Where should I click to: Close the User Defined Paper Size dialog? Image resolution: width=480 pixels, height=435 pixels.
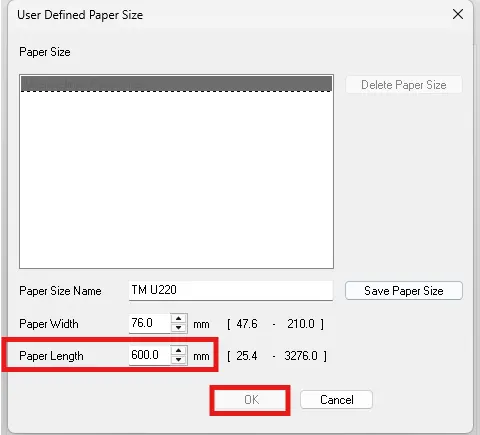click(458, 14)
